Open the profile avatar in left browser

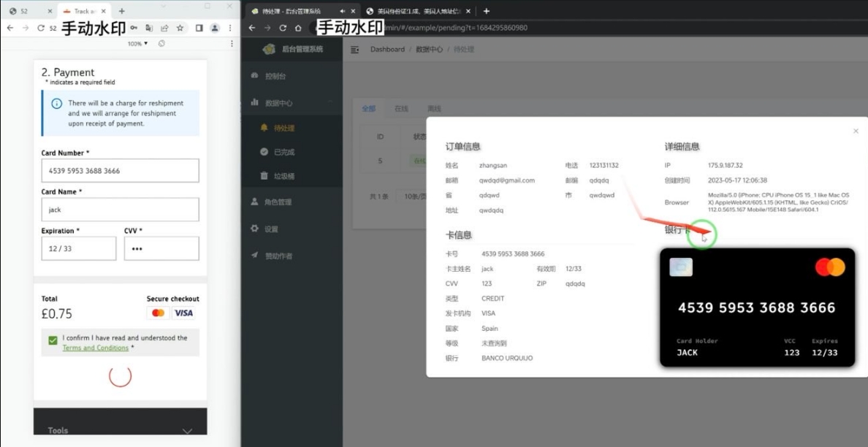tap(215, 28)
